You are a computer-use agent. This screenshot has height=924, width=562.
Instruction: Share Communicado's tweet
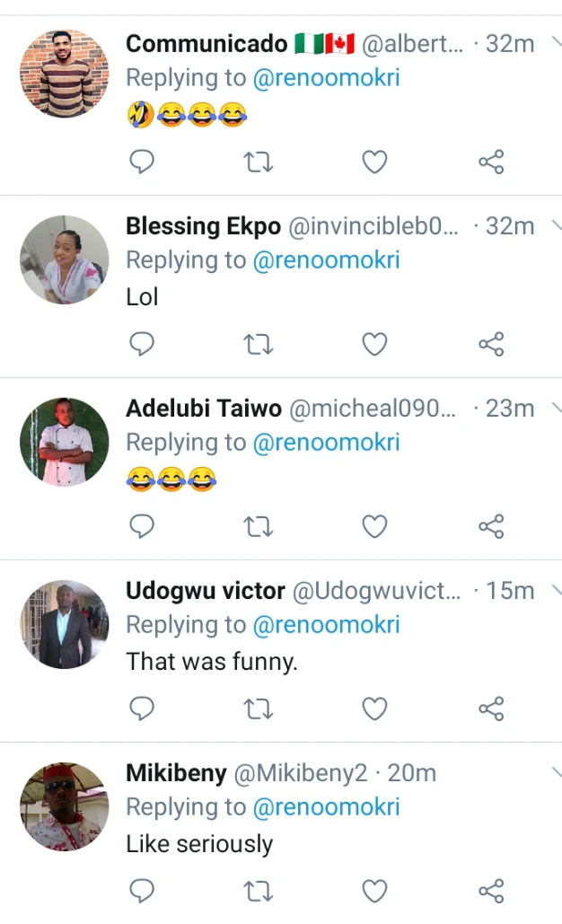491,162
